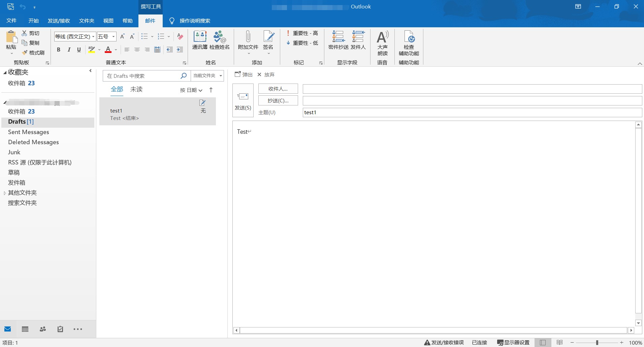Switch to Mail view in navigation bar

pos(8,329)
